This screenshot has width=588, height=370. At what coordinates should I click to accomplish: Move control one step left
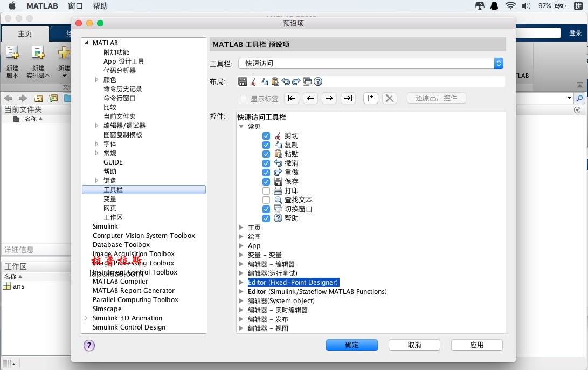[310, 98]
